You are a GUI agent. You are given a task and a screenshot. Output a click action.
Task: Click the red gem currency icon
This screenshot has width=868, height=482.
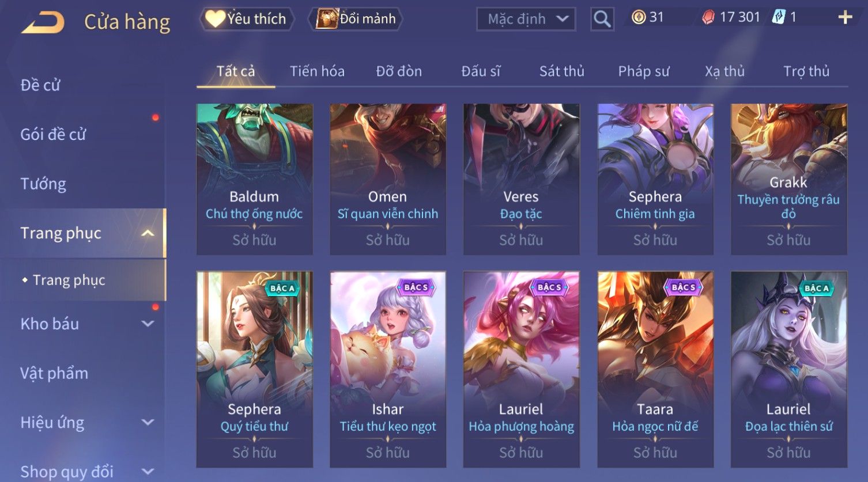(708, 17)
